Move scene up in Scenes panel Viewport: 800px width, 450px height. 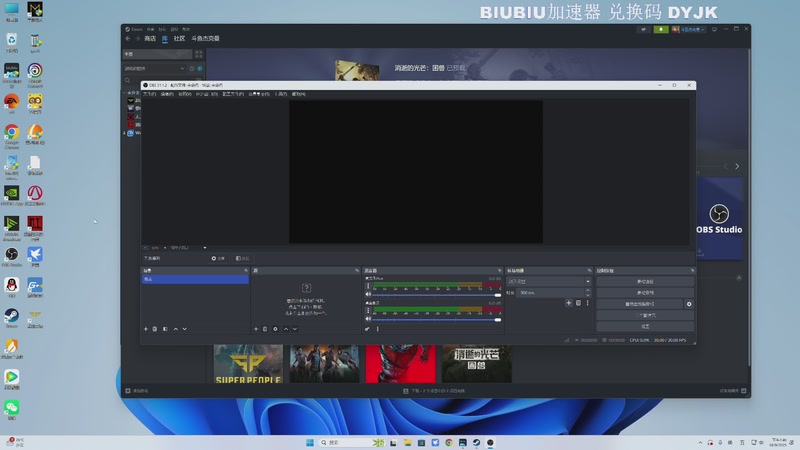pyautogui.click(x=176, y=329)
